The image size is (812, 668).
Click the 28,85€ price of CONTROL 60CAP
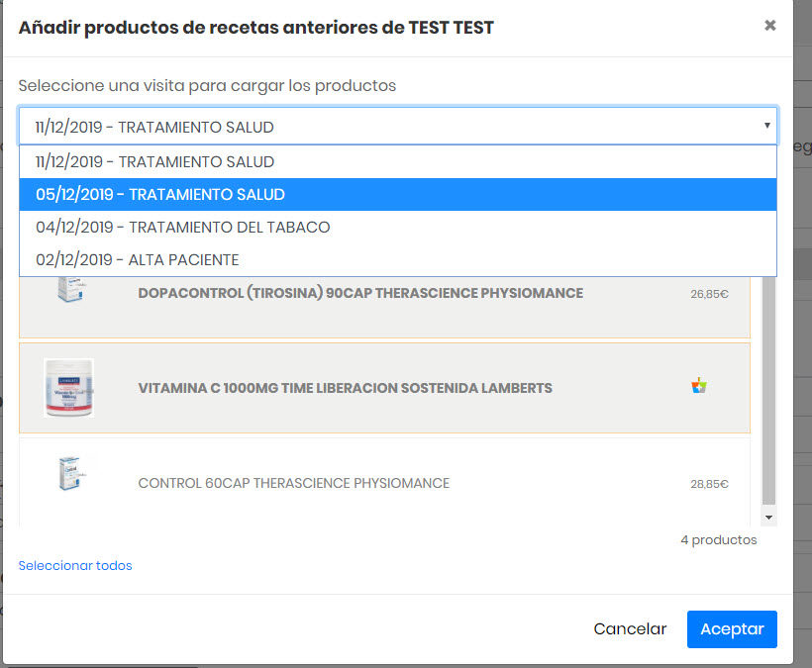(x=709, y=484)
